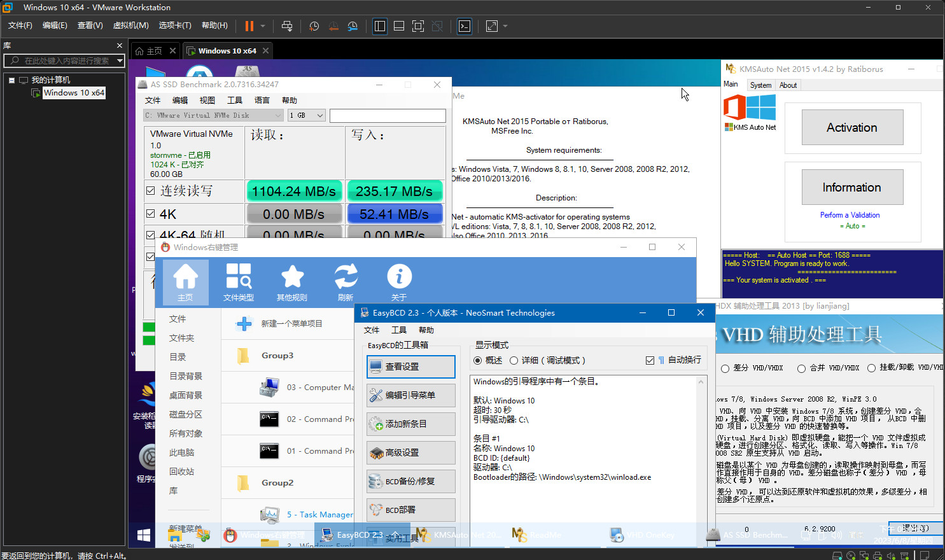Click 编辑引导菜单 in EasyBCD toolbox

[x=411, y=395]
